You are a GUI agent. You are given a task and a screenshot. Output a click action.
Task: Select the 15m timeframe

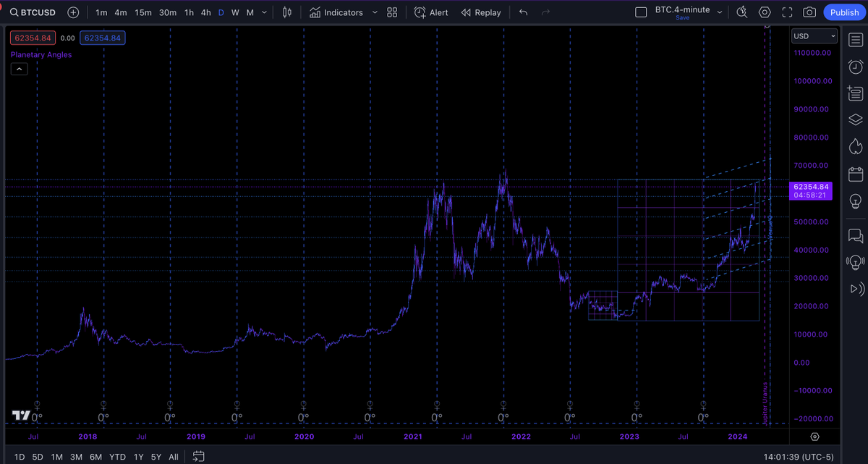click(x=143, y=12)
